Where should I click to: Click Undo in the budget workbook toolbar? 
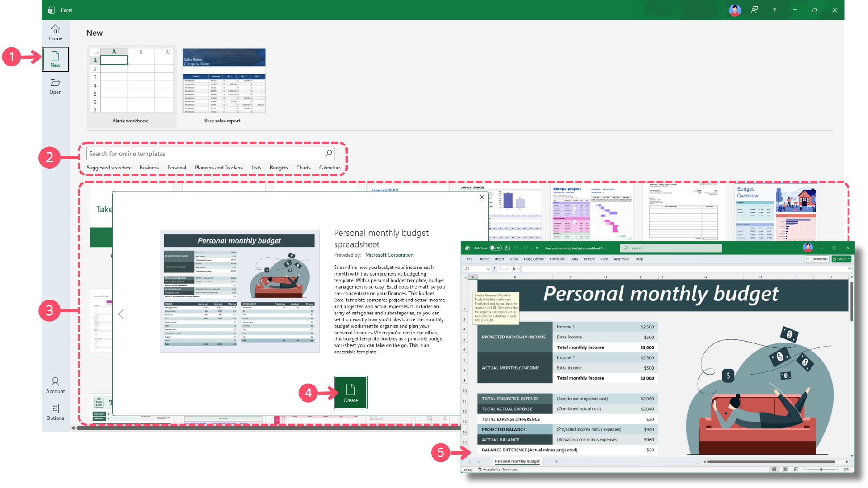515,248
